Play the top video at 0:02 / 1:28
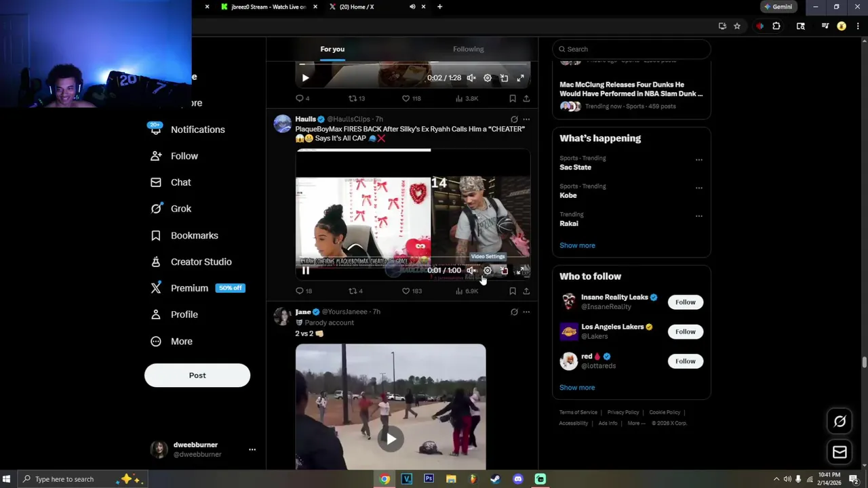Image resolution: width=868 pixels, height=488 pixels. point(306,78)
